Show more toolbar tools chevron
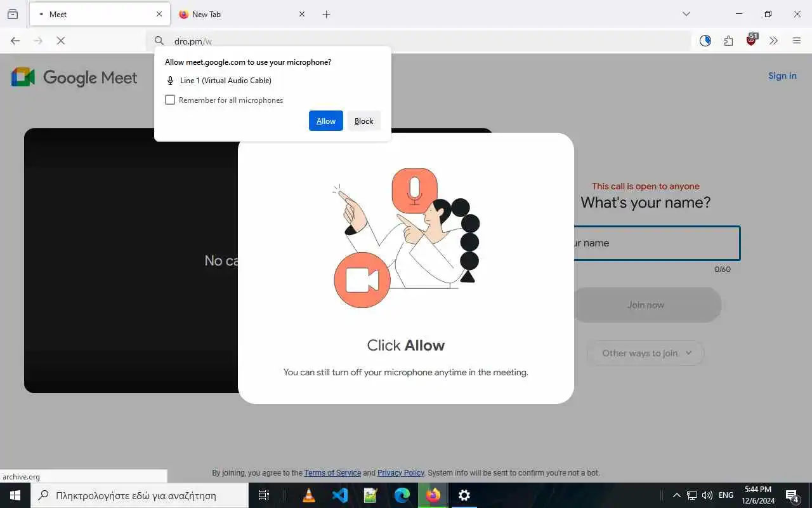The width and height of the screenshot is (812, 508). 774,41
